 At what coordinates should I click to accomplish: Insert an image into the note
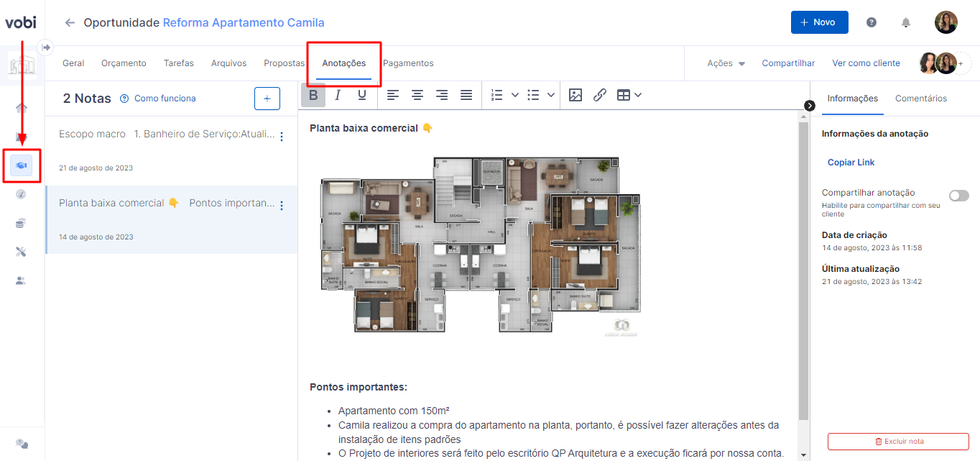[575, 95]
